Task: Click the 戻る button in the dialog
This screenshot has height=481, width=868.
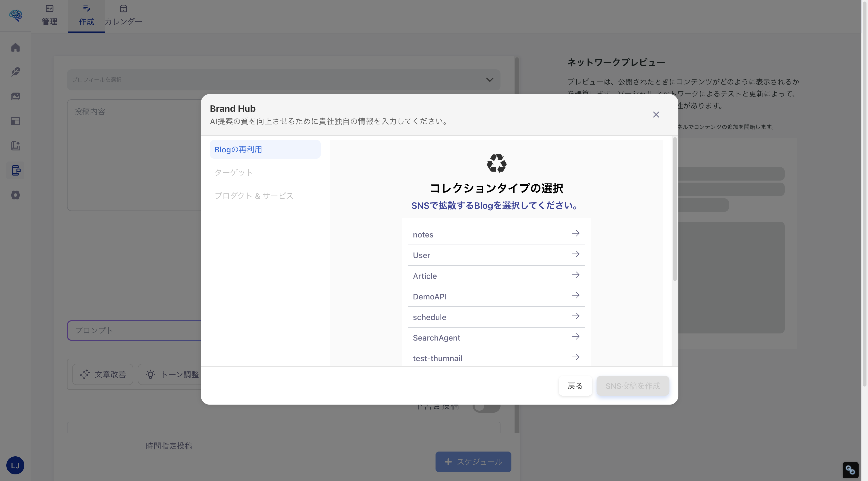Action: pos(575,386)
